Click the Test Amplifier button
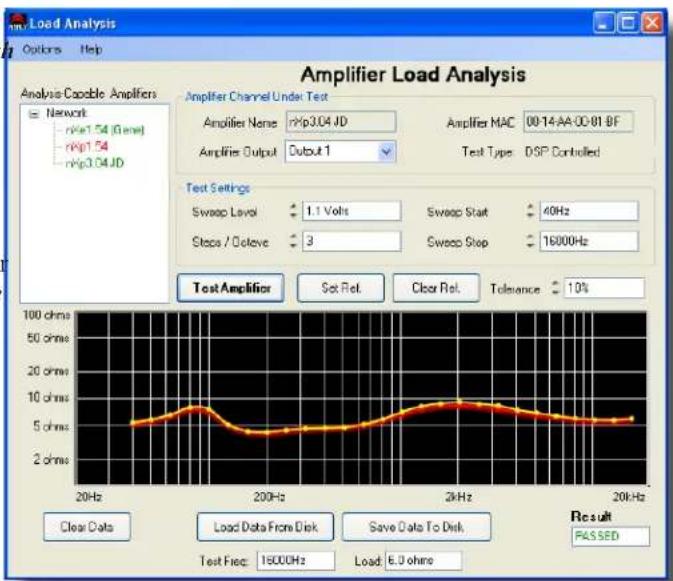This screenshot has width=673, height=581. [x=231, y=288]
